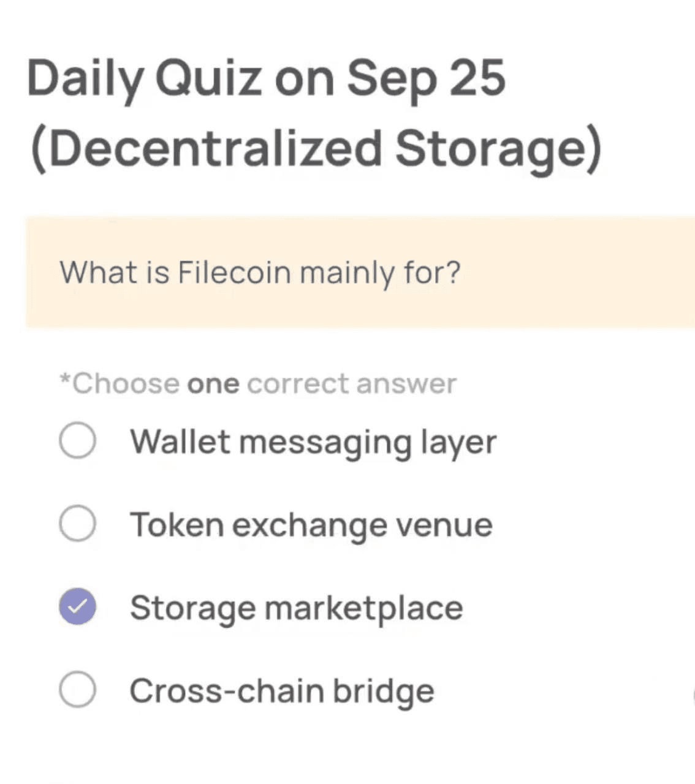Click 'correct answer' in the instruction line

352,384
